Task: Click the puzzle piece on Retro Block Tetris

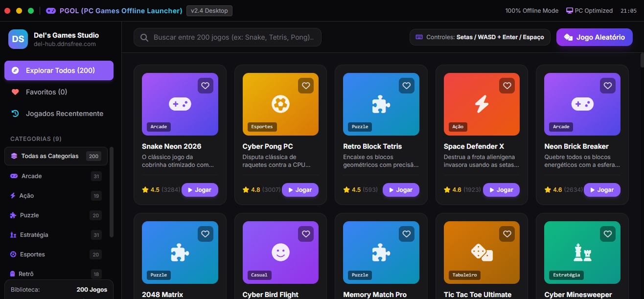Action: [381, 104]
